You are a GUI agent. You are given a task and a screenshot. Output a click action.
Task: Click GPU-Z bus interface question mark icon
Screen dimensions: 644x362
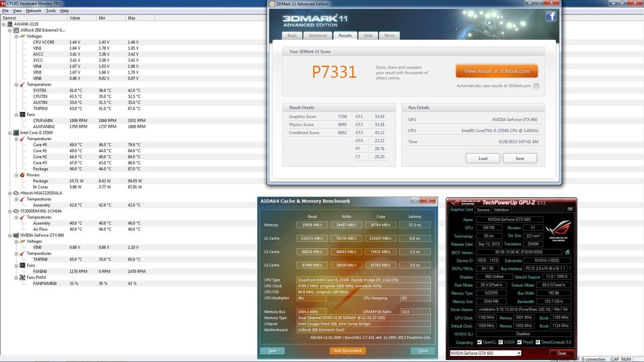[570, 268]
